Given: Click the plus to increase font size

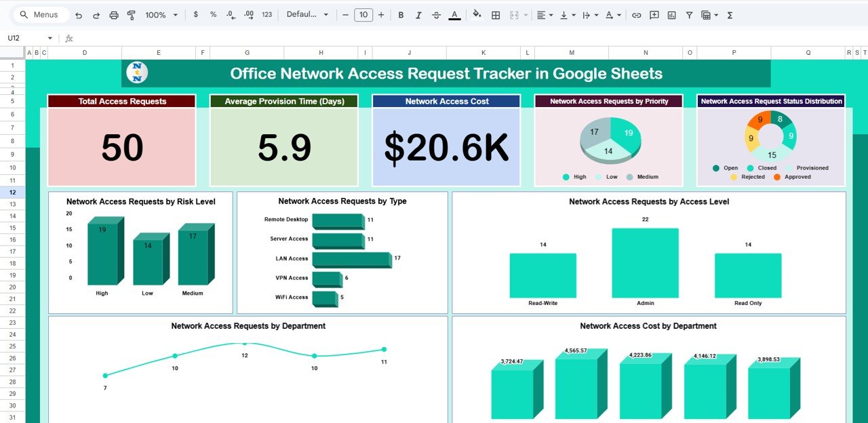Looking at the screenshot, I should [x=381, y=15].
